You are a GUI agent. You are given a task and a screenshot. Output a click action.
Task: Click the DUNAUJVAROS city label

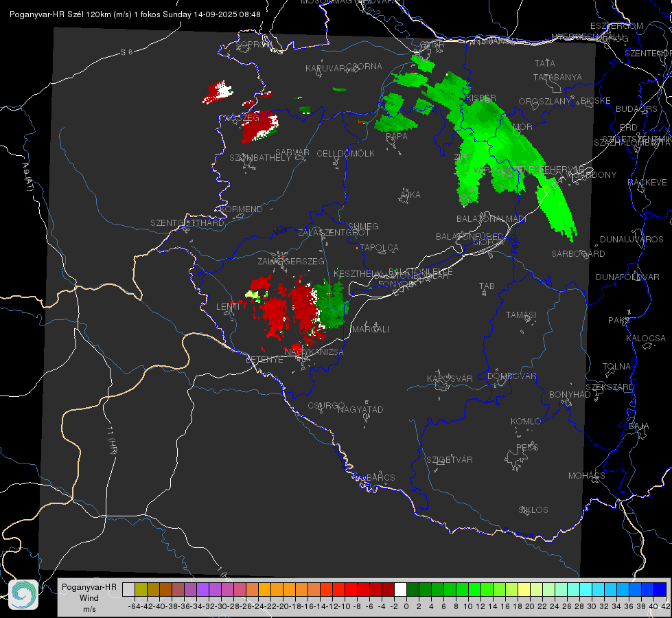[632, 240]
